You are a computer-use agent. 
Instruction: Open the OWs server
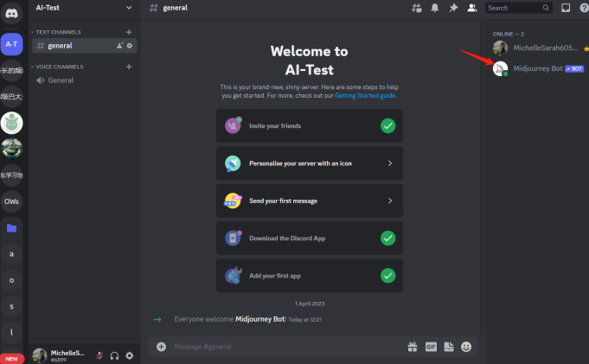11,201
